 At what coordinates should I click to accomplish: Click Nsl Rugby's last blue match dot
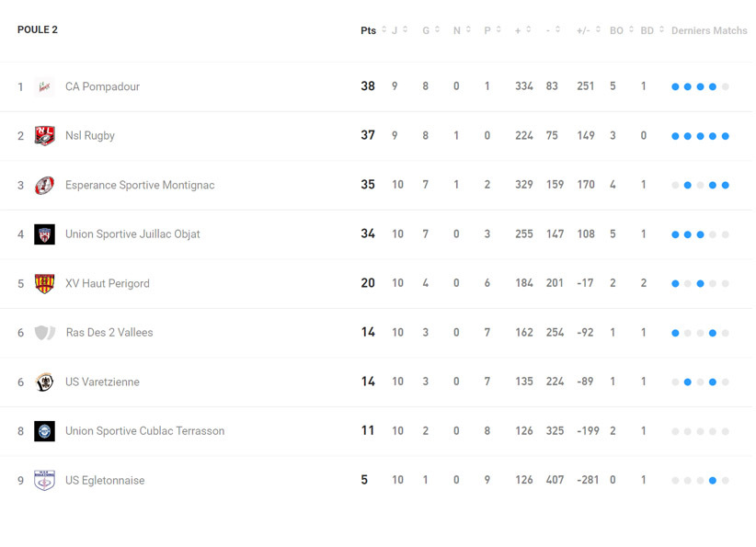pos(726,136)
